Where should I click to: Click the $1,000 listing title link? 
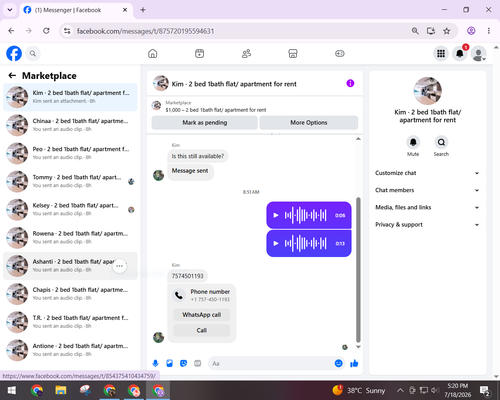click(x=216, y=110)
